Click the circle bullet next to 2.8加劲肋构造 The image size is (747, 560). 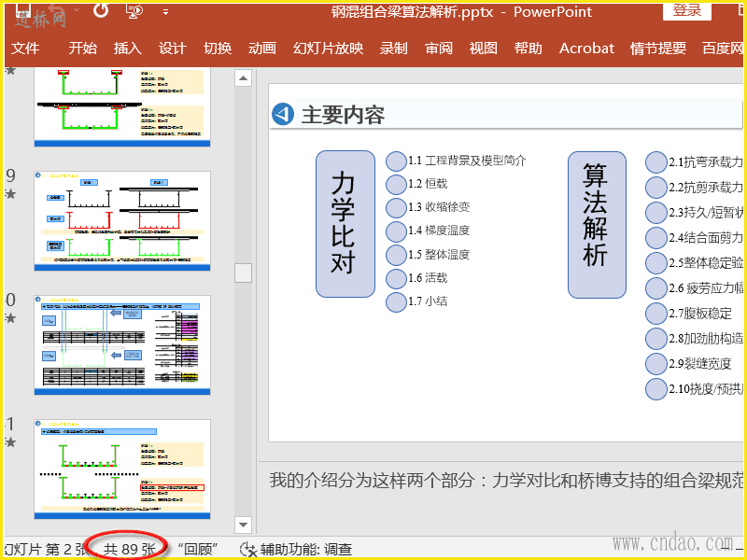coord(656,339)
